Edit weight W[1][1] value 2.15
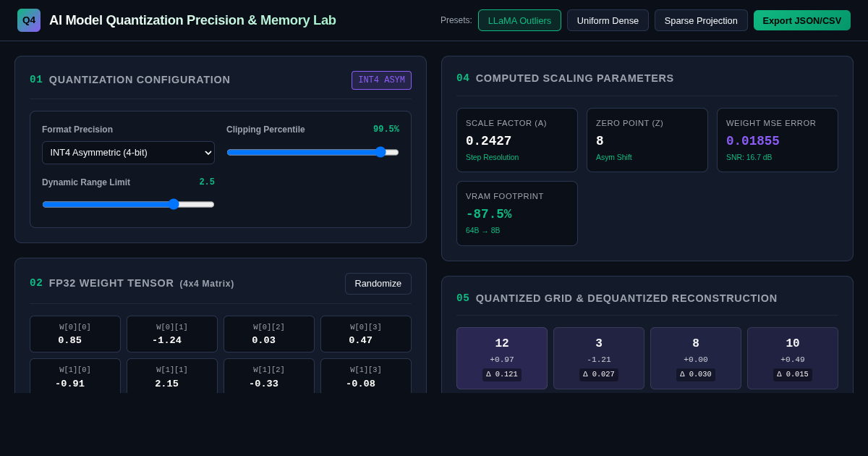This screenshot has width=868, height=456. click(x=172, y=384)
